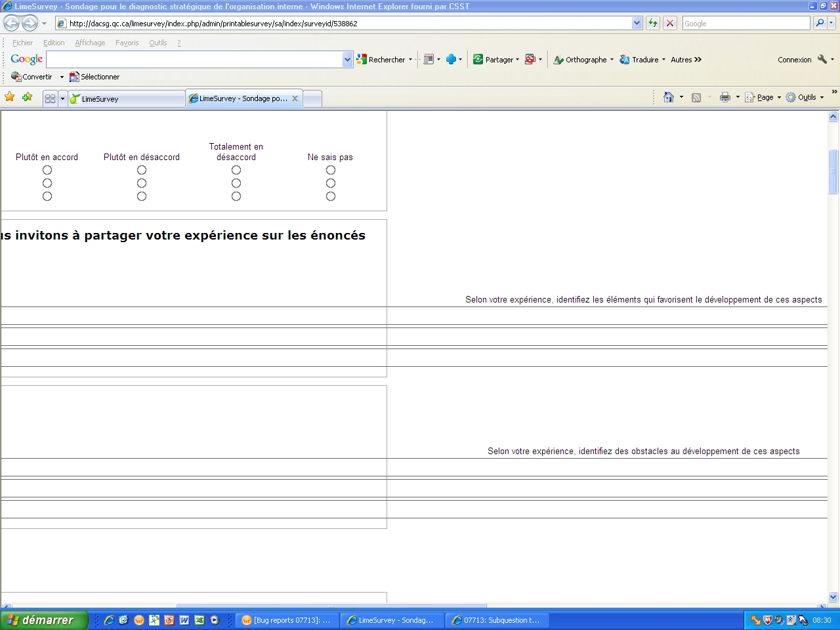Click the blue plus icon on Google toolbar
840x630 pixels.
pyautogui.click(x=451, y=59)
